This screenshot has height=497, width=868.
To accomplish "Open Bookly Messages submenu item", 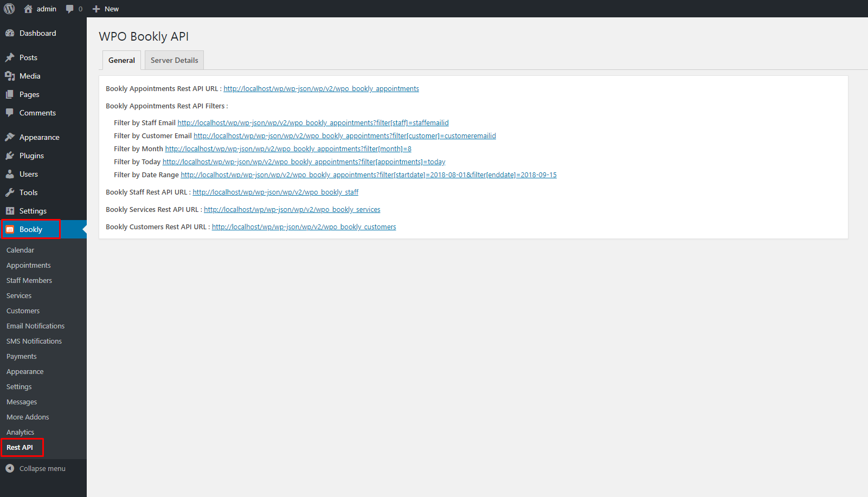I will coord(22,402).
